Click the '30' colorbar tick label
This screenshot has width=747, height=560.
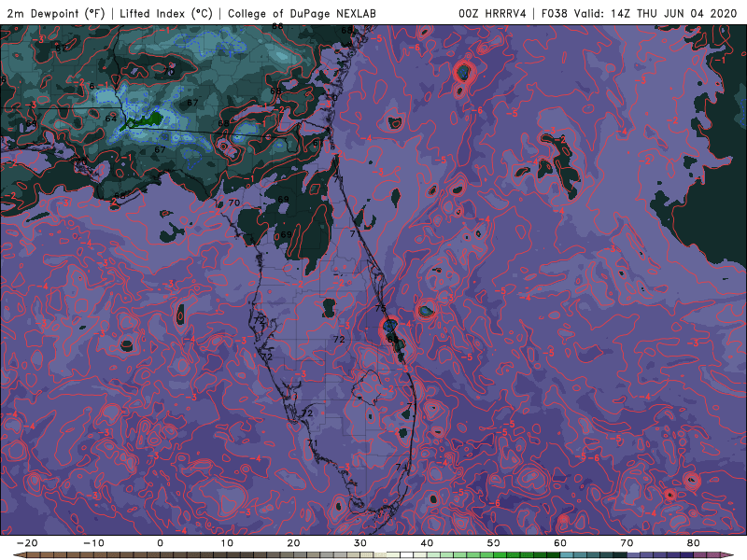pyautogui.click(x=360, y=543)
